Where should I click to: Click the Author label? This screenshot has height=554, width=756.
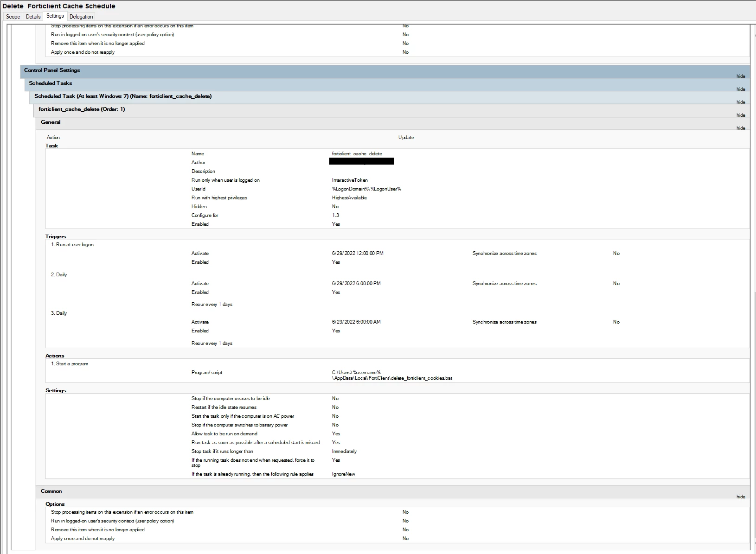tap(199, 163)
